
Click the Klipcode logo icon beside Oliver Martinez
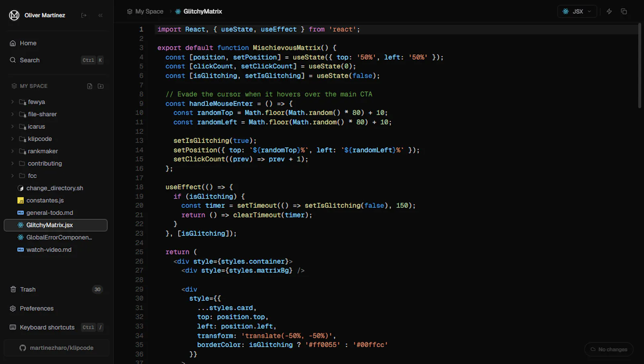click(x=14, y=15)
